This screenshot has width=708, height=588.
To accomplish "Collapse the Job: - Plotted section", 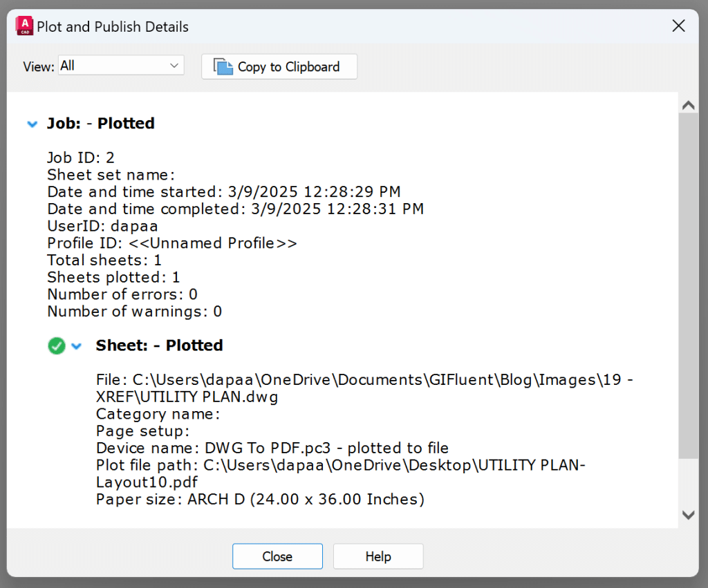I will 32,124.
